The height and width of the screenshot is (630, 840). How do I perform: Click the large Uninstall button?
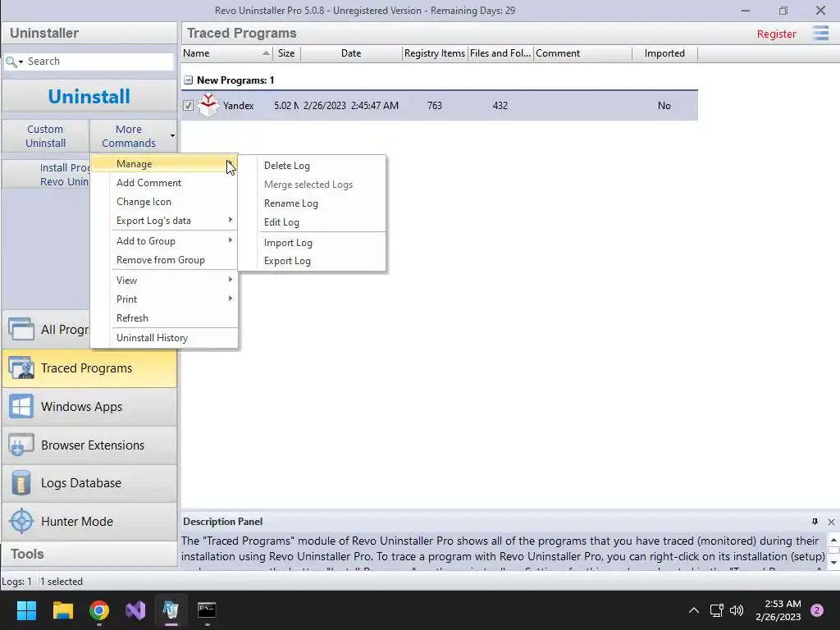pyautogui.click(x=89, y=97)
